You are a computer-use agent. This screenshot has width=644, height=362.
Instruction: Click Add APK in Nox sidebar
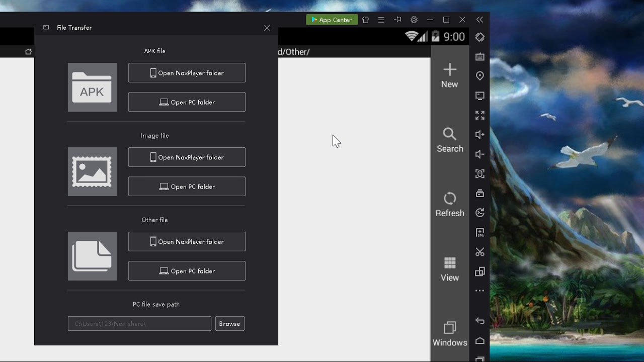coord(480,232)
